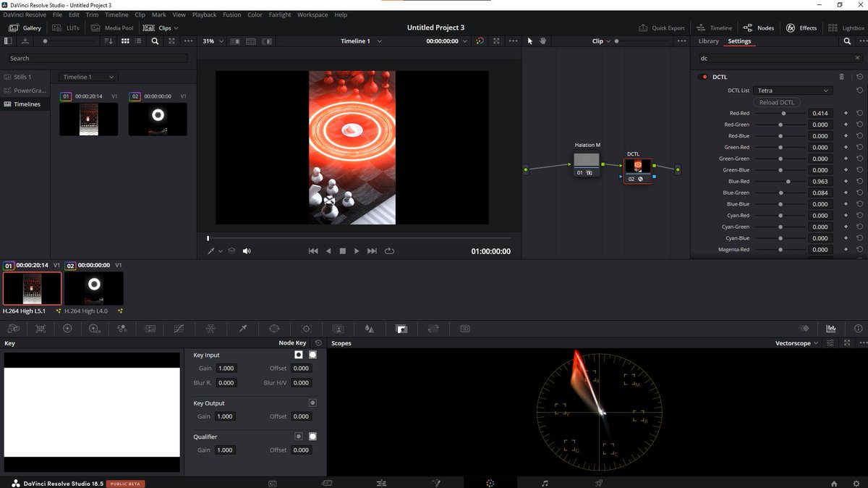This screenshot has height=488, width=868.
Task: Toggle the viewer loop playback button
Action: 389,251
